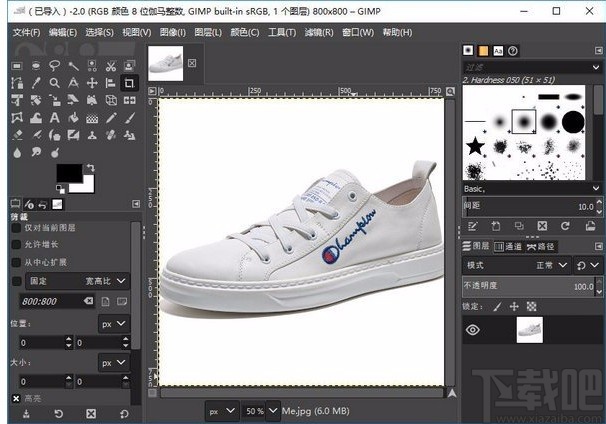Select the Rectangle Select tool
This screenshot has height=424, width=606.
tap(17, 66)
